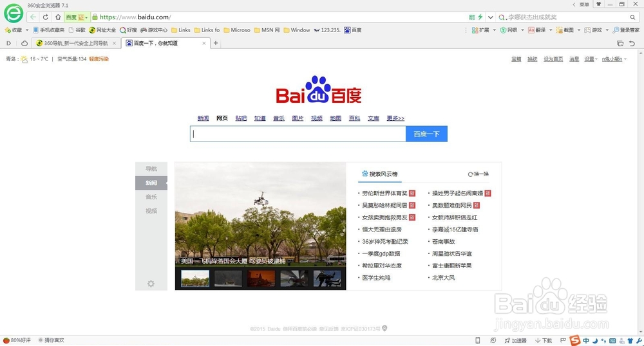Expand the 翻译 dropdown arrow

point(551,30)
